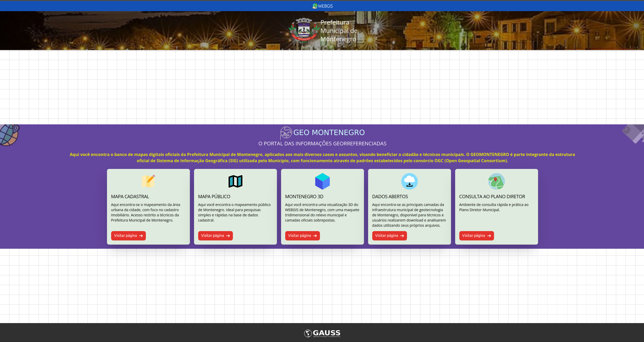Click the Mapa Público description text
This screenshot has height=342, width=644.
(x=234, y=212)
